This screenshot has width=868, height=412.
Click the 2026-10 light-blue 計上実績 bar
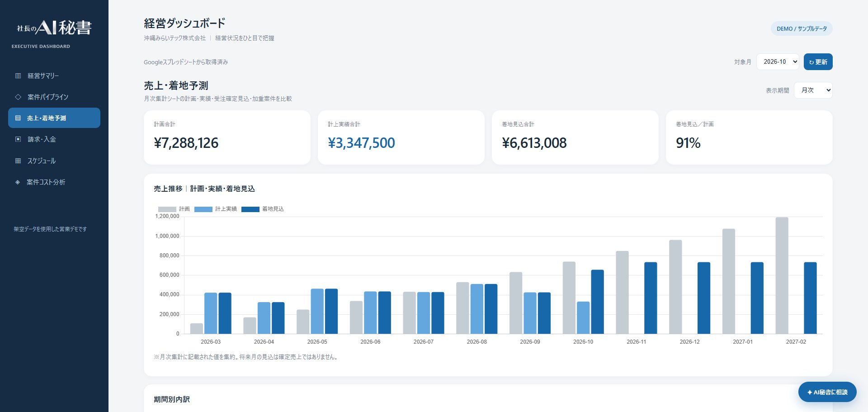583,317
